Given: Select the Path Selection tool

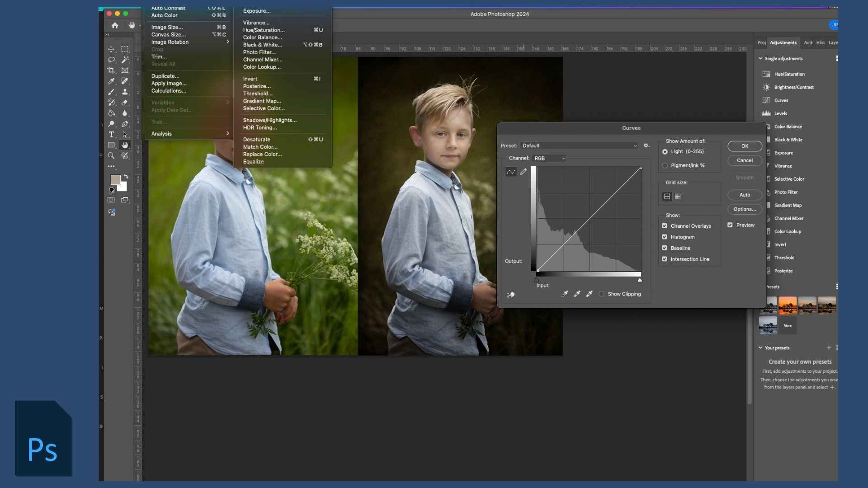Looking at the screenshot, I should pyautogui.click(x=125, y=135).
